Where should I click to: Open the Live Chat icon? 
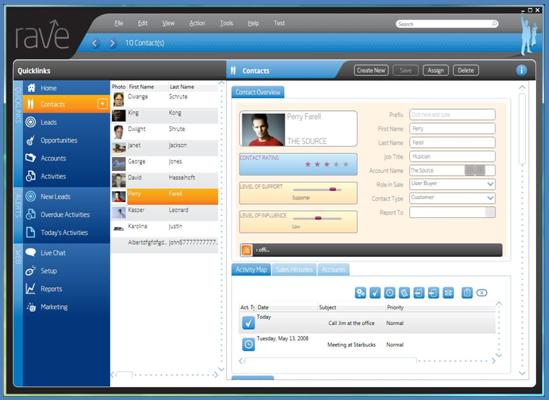pos(31,252)
